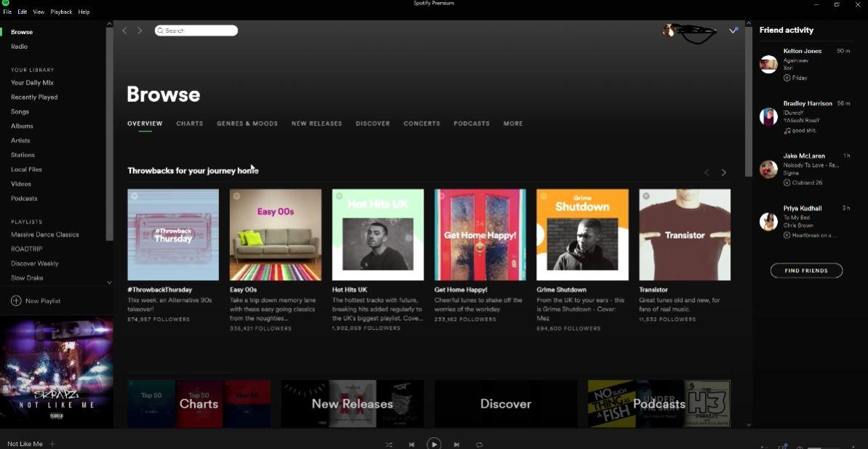The height and width of the screenshot is (449, 868).
Task: Open the Help menu
Action: click(x=84, y=12)
